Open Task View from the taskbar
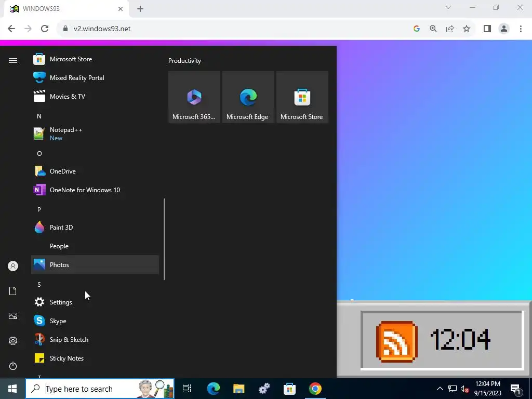This screenshot has height=399, width=532. coord(187,389)
